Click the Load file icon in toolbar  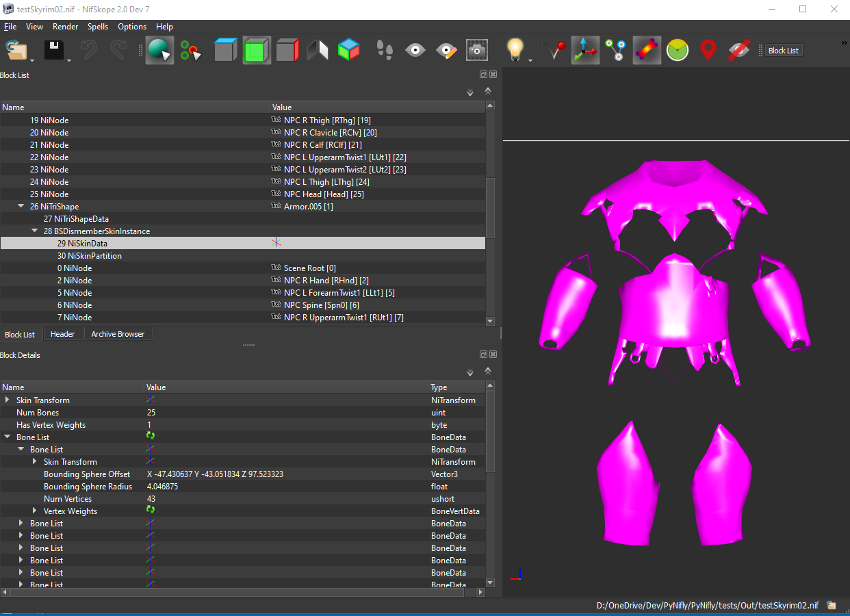[x=16, y=50]
